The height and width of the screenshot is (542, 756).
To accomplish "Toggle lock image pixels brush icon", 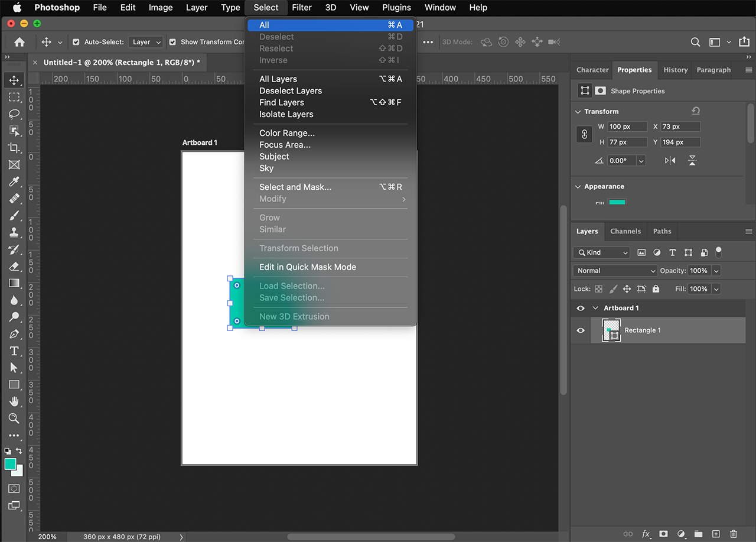I will click(x=613, y=289).
